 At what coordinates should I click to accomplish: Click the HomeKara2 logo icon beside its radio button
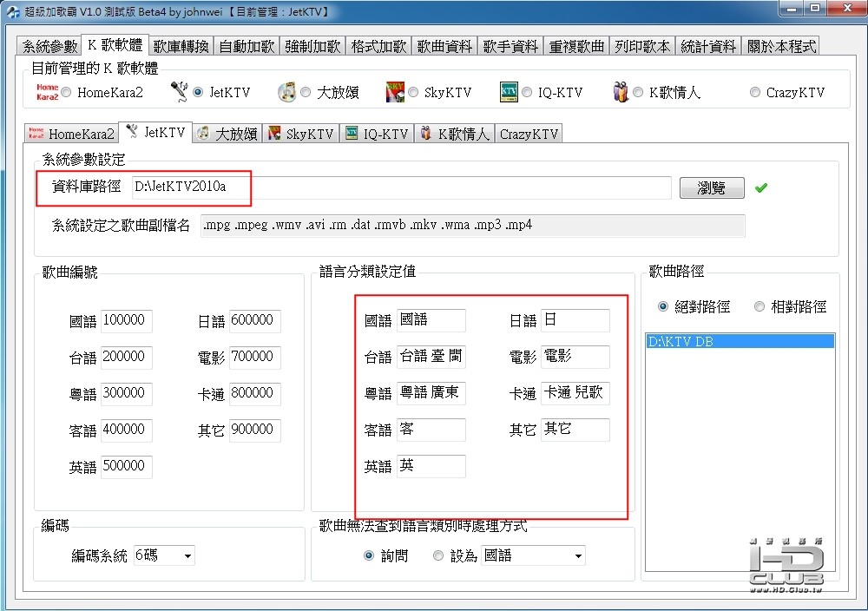(x=47, y=92)
